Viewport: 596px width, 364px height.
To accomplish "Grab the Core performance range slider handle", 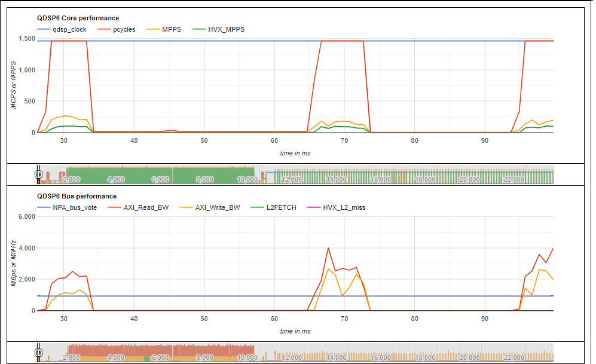I will (38, 175).
